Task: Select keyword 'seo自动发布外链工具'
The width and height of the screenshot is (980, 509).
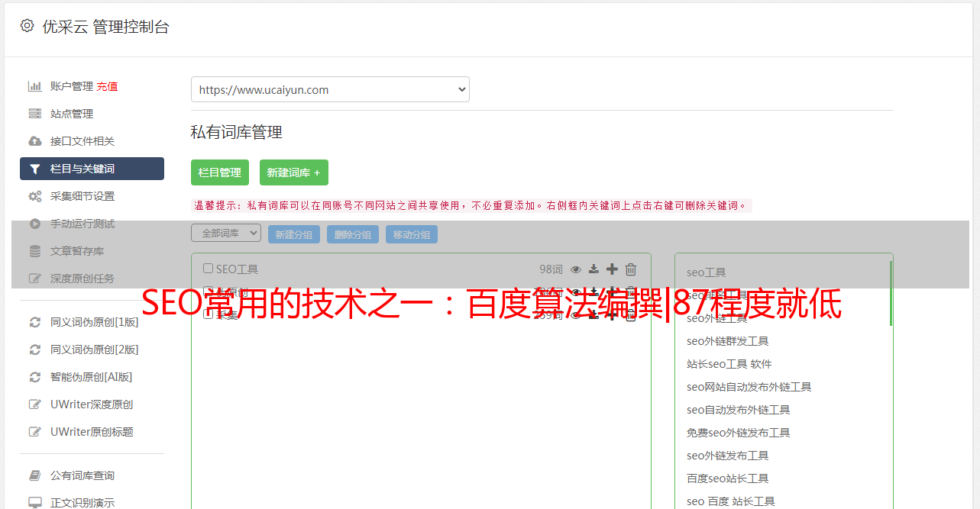Action: (739, 410)
